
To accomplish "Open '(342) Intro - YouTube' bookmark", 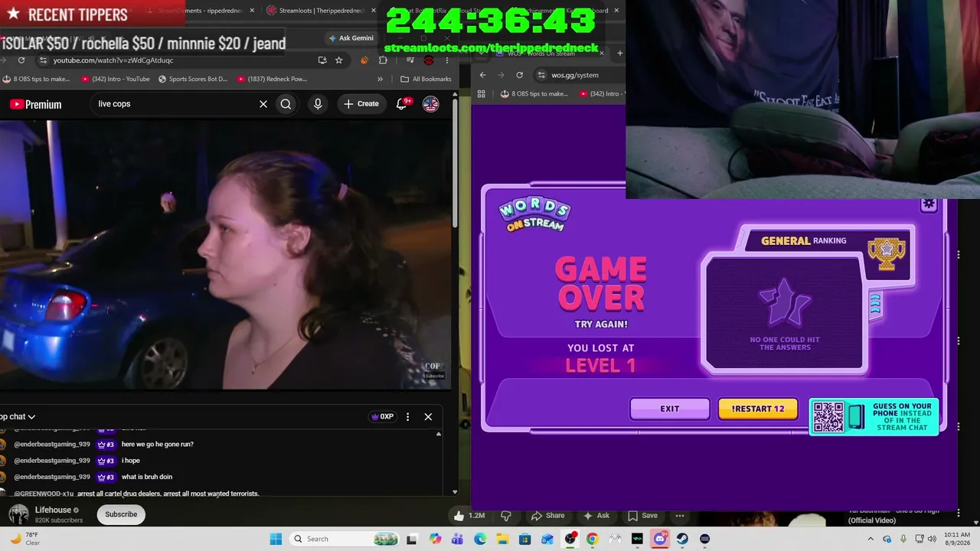I will tap(115, 79).
